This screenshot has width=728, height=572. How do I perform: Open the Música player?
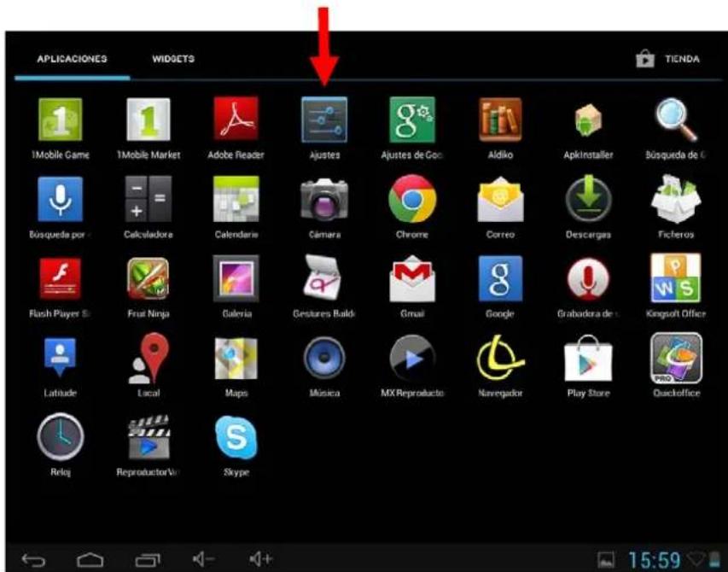click(324, 359)
